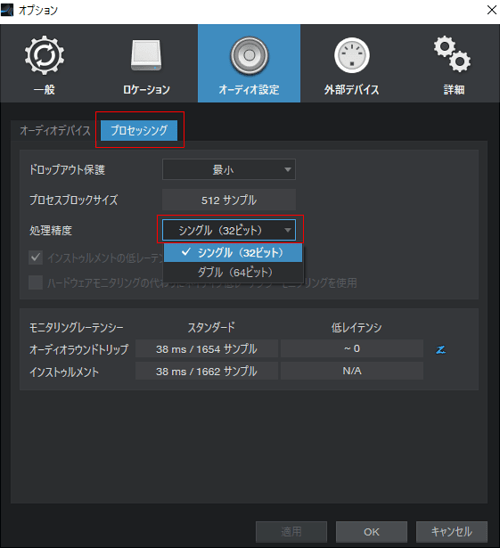
Task: Switch to the オーディオデバイス tab
Action: click(x=55, y=130)
